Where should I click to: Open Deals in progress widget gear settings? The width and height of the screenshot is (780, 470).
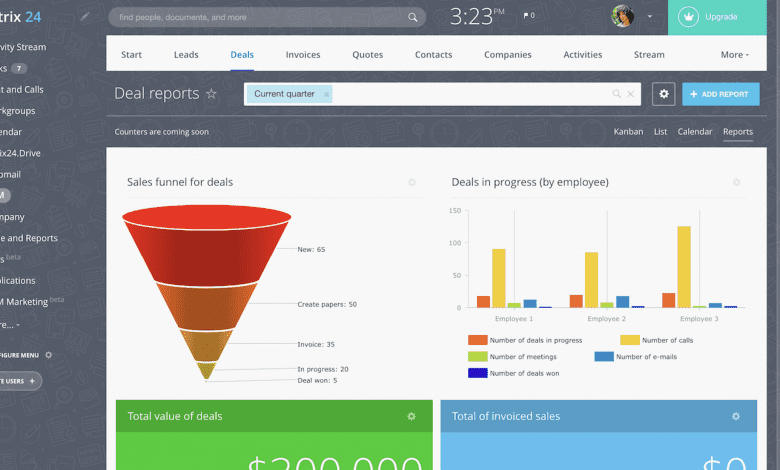737,183
